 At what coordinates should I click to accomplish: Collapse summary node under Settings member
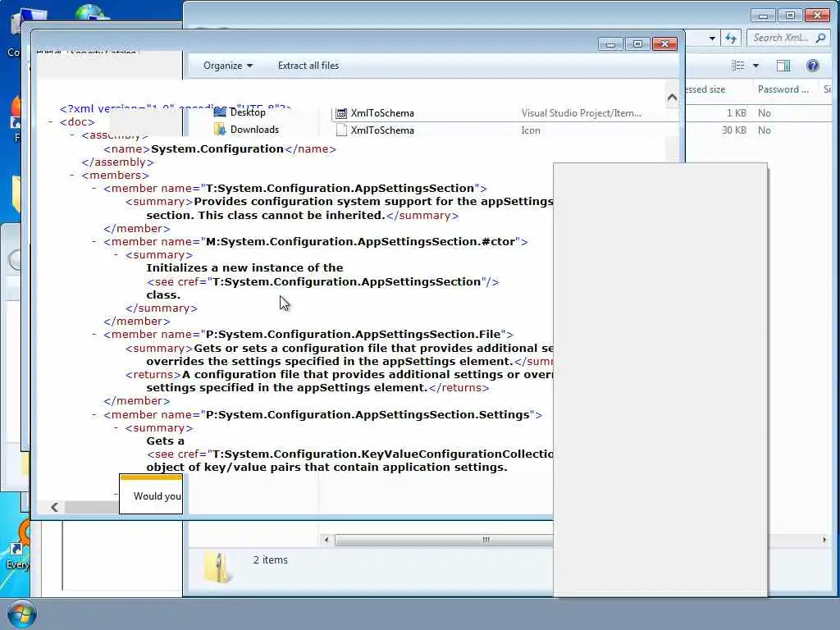(x=116, y=428)
